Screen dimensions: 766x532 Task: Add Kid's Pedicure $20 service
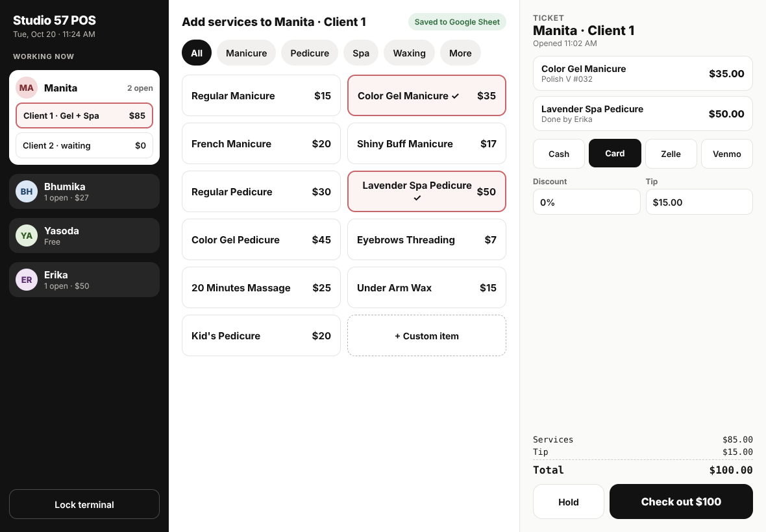[x=261, y=335]
